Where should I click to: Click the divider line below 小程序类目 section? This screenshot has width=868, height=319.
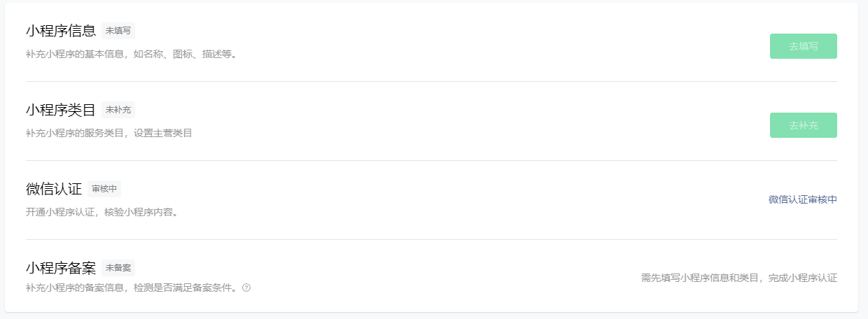coord(431,160)
